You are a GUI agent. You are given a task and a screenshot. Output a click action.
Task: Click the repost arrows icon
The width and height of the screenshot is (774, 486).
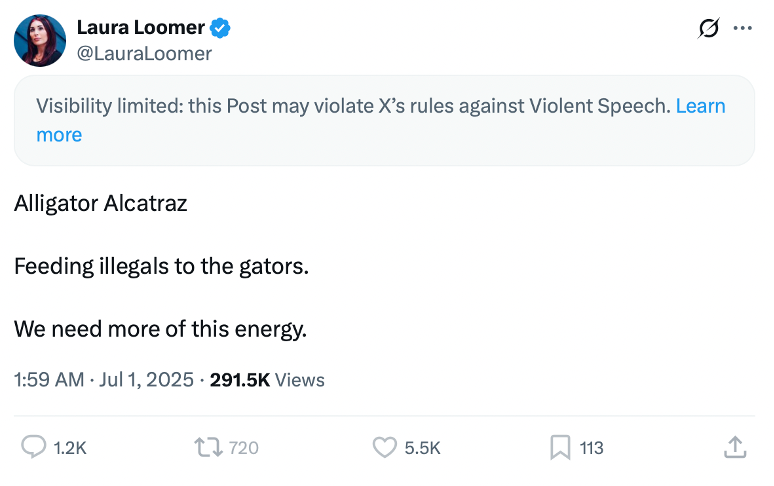coord(207,447)
